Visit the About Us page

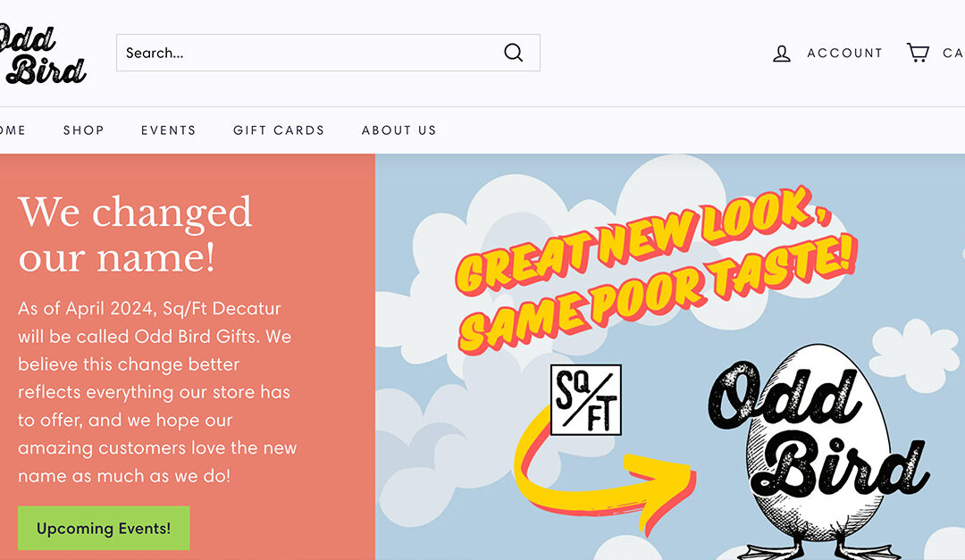tap(399, 130)
